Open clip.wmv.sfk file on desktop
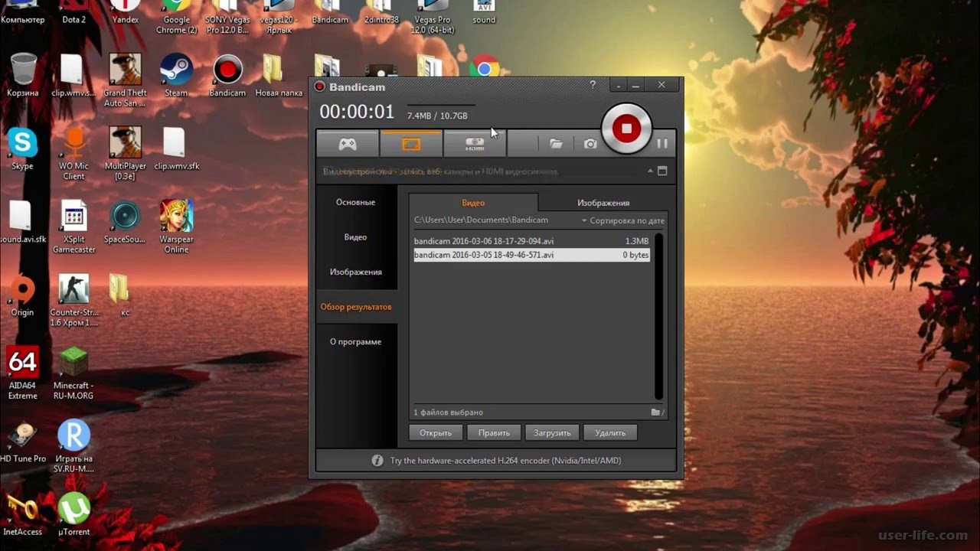The image size is (980, 551). pos(176,148)
